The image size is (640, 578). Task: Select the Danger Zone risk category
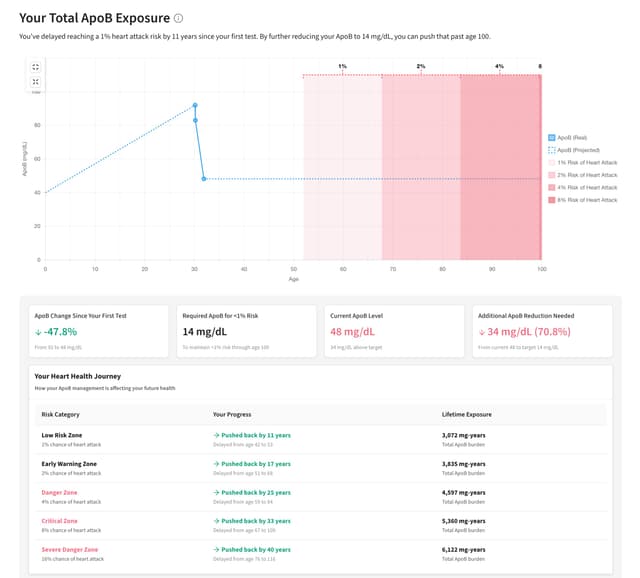click(x=59, y=492)
